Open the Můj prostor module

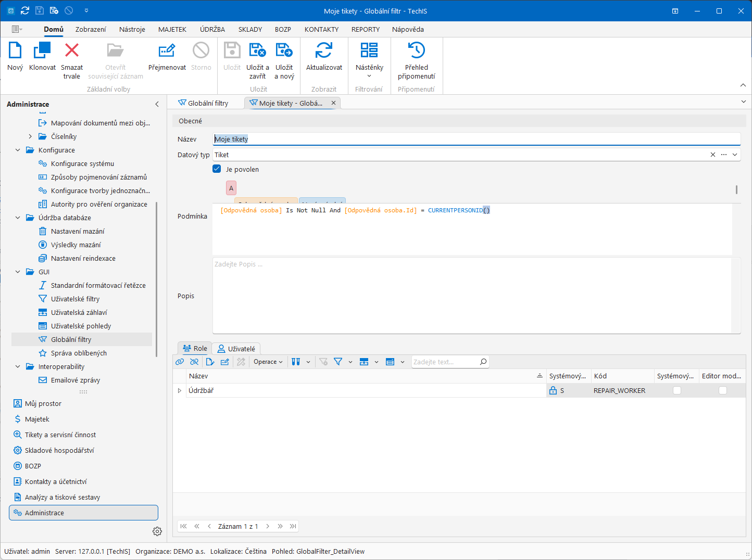tap(43, 403)
